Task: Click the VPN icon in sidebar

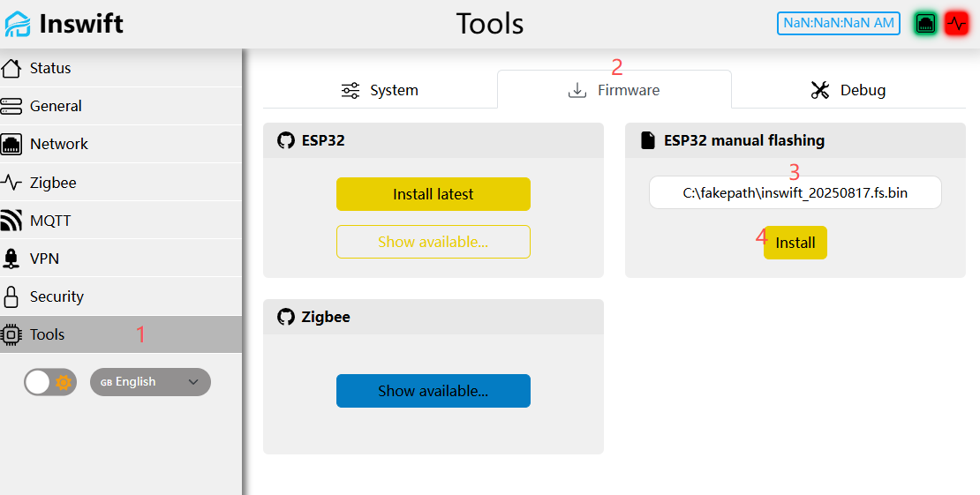Action: pyautogui.click(x=11, y=259)
